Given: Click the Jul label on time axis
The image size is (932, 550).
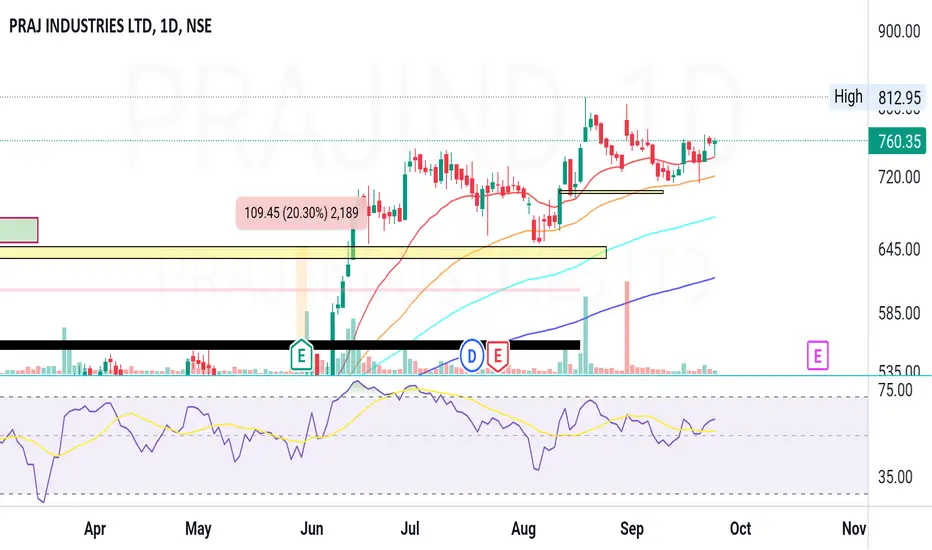Looking at the screenshot, I should (410, 528).
